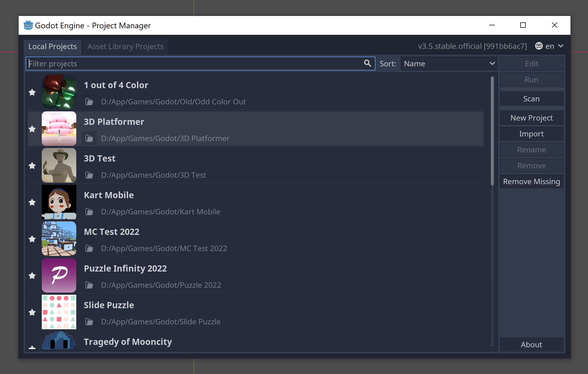Select the 3D Platformer project title
Image resolution: width=588 pixels, height=374 pixels.
[114, 122]
